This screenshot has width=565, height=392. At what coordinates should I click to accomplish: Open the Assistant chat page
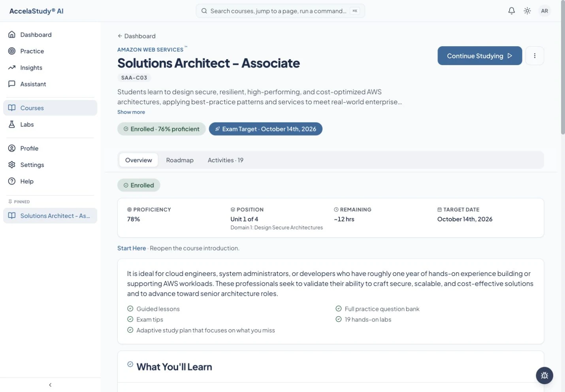click(50, 84)
